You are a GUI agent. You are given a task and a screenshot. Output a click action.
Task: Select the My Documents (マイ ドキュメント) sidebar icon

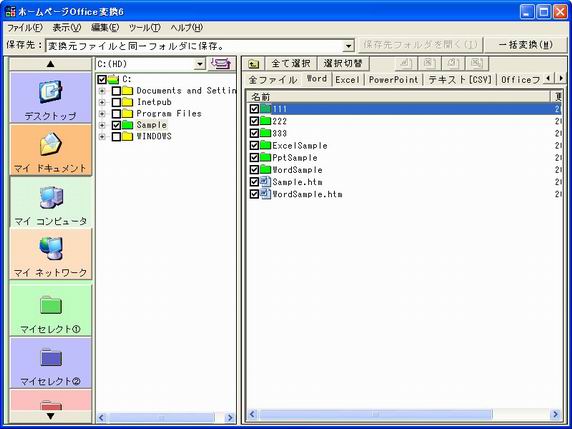coord(51,144)
